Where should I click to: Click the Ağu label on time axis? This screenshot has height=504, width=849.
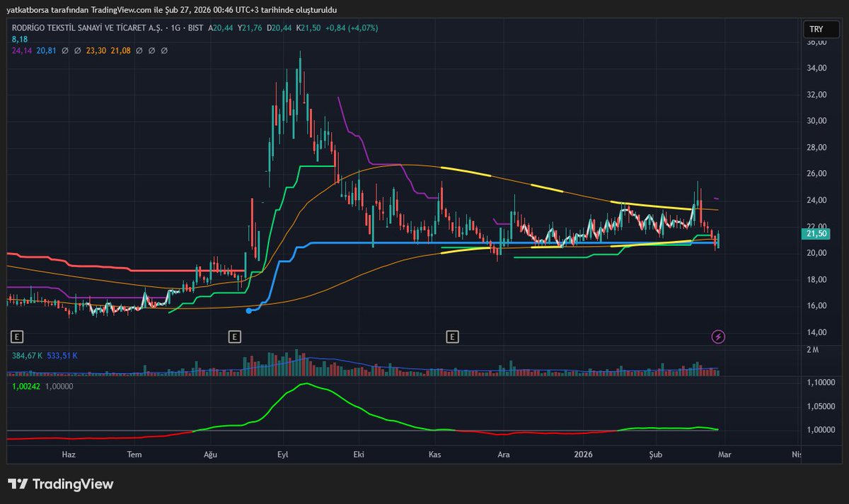[209, 455]
